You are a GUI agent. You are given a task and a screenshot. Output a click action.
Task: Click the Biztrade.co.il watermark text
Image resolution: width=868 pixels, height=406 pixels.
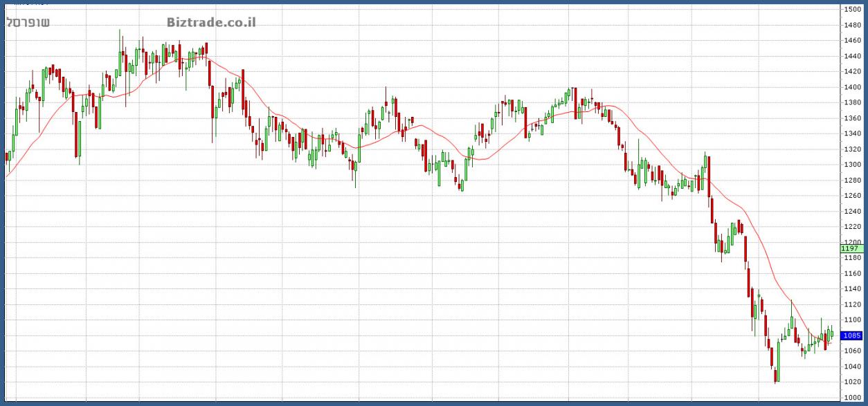(x=211, y=22)
